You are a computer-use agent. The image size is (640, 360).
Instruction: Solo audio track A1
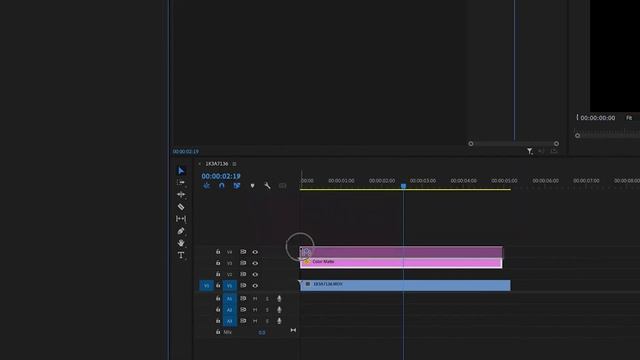coord(267,299)
